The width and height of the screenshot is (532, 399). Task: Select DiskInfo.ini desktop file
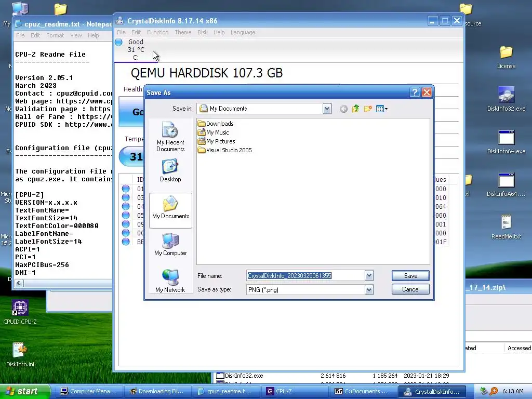click(20, 354)
